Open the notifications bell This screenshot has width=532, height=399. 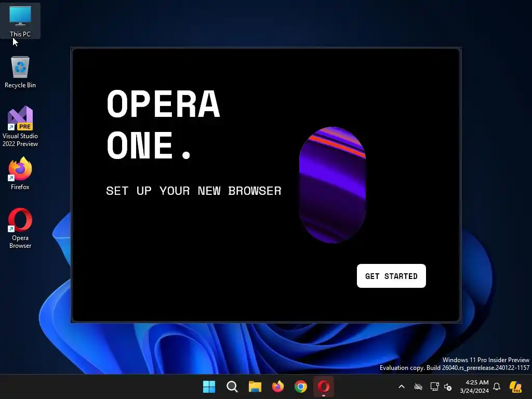[497, 387]
